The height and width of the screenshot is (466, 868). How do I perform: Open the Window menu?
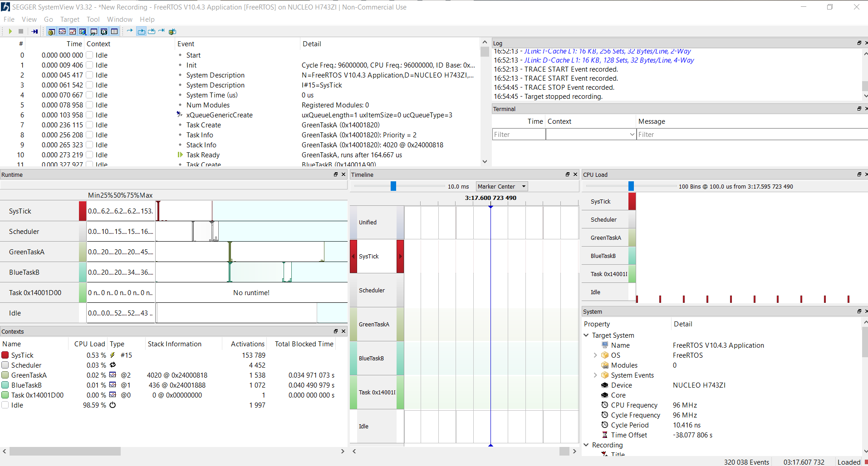(120, 19)
